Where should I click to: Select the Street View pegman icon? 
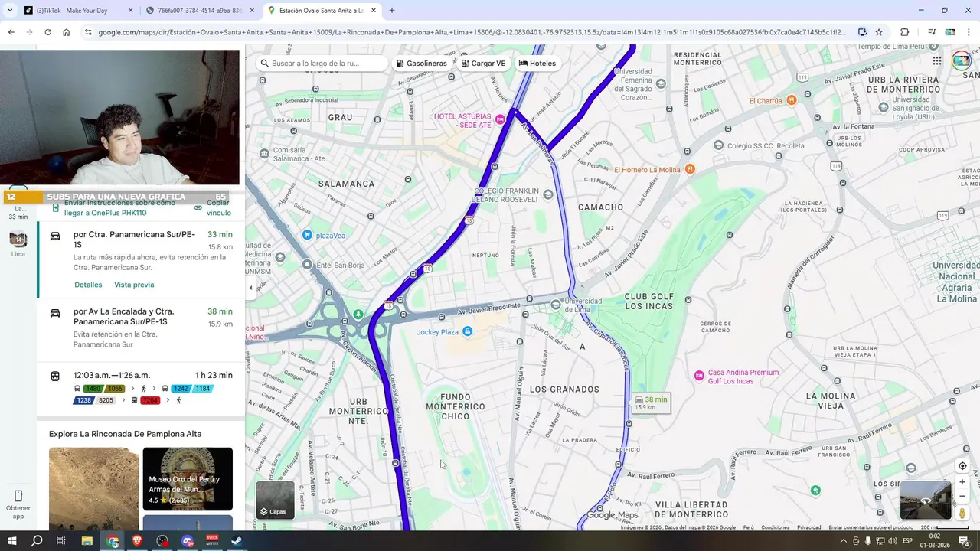click(x=962, y=513)
